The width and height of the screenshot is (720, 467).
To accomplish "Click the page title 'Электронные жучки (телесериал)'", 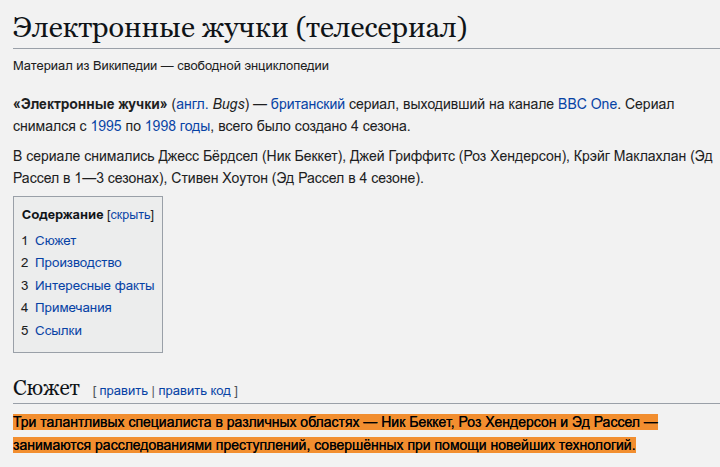I will [x=240, y=28].
